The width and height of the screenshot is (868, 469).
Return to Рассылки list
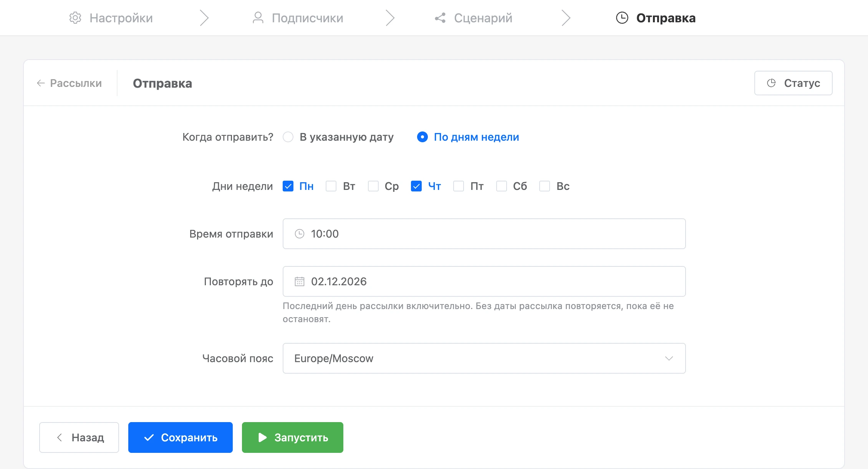(x=69, y=83)
